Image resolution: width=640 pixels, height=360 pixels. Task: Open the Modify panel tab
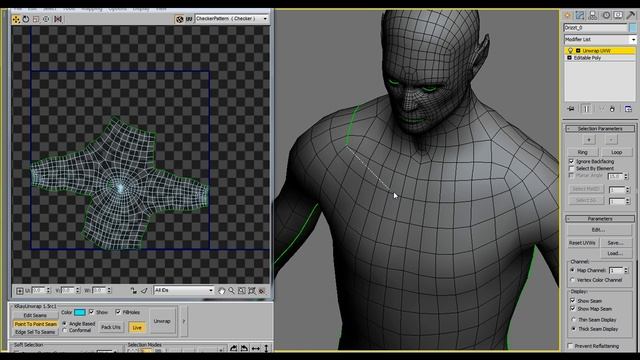[580, 15]
